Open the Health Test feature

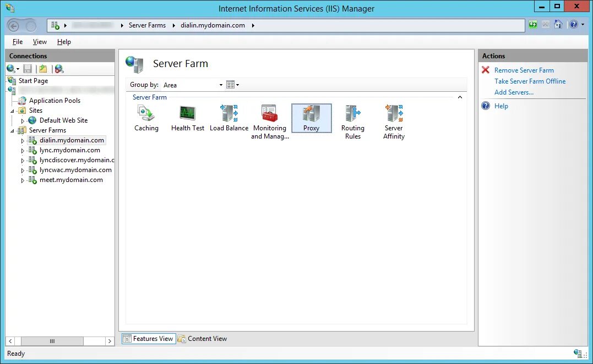point(188,119)
